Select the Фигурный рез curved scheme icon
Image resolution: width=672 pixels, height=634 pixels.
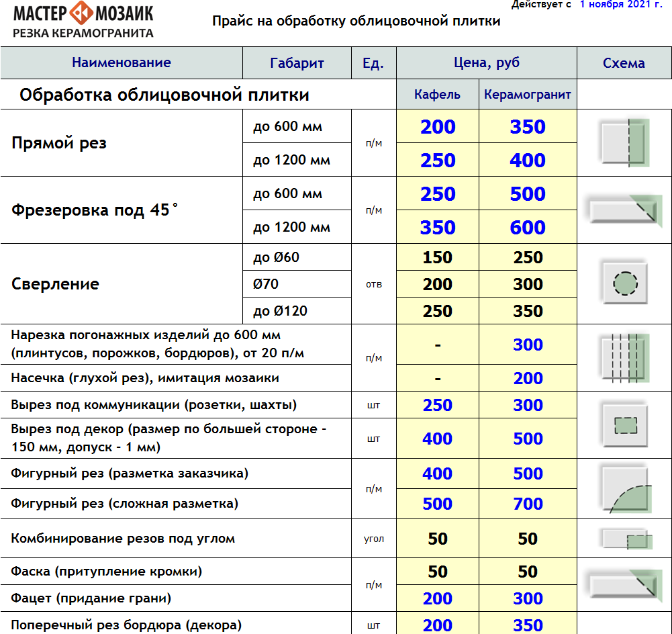pos(624,488)
